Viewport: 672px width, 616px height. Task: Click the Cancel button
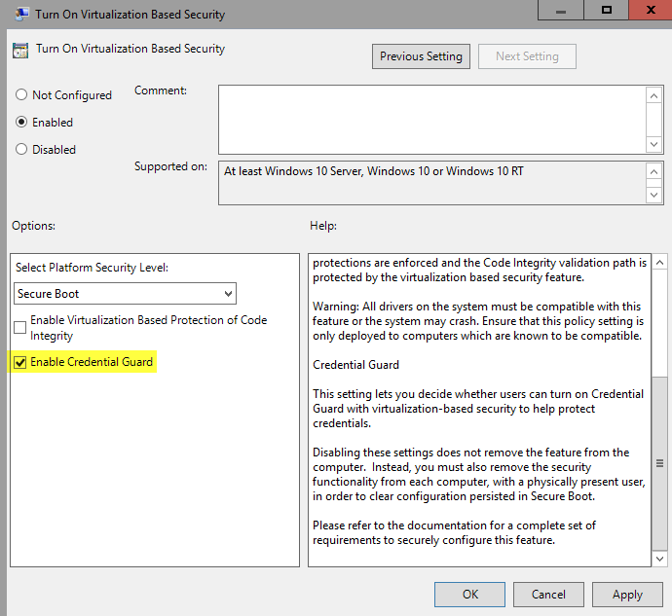tap(548, 595)
